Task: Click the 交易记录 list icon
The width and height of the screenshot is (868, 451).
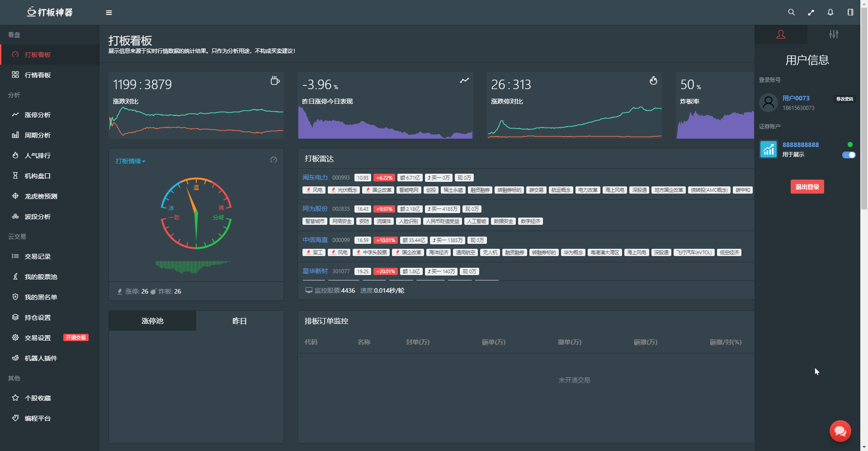Action: (x=15, y=256)
